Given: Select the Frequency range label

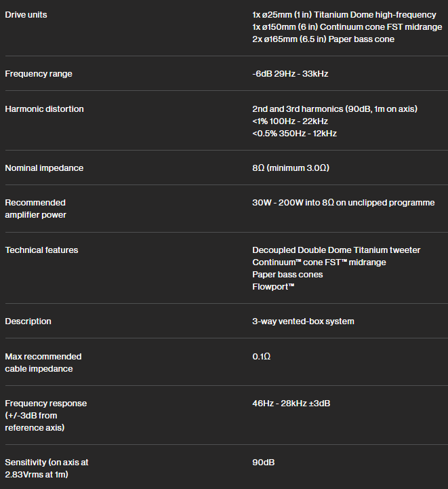Looking at the screenshot, I should click(x=39, y=74).
